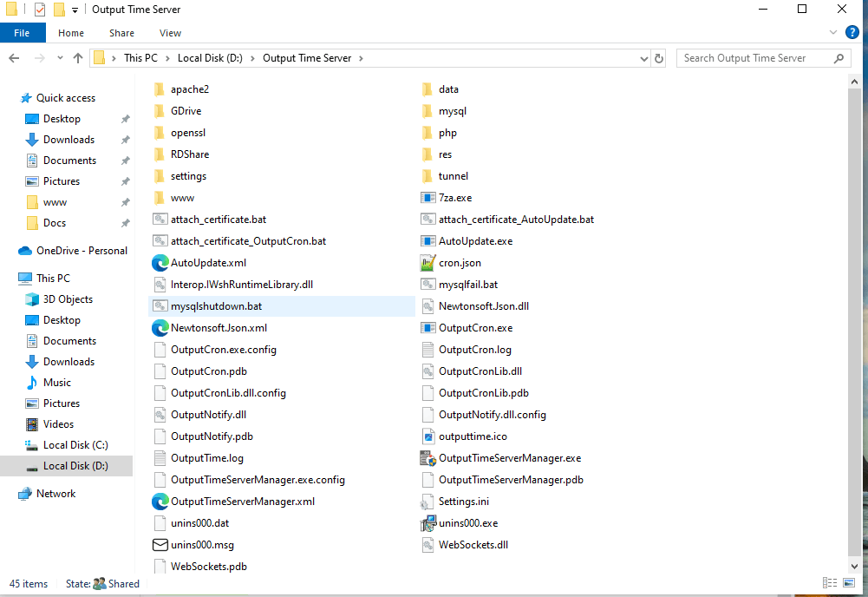Select OneDrive - Personal in sidebar
The height and width of the screenshot is (597, 868).
(82, 251)
